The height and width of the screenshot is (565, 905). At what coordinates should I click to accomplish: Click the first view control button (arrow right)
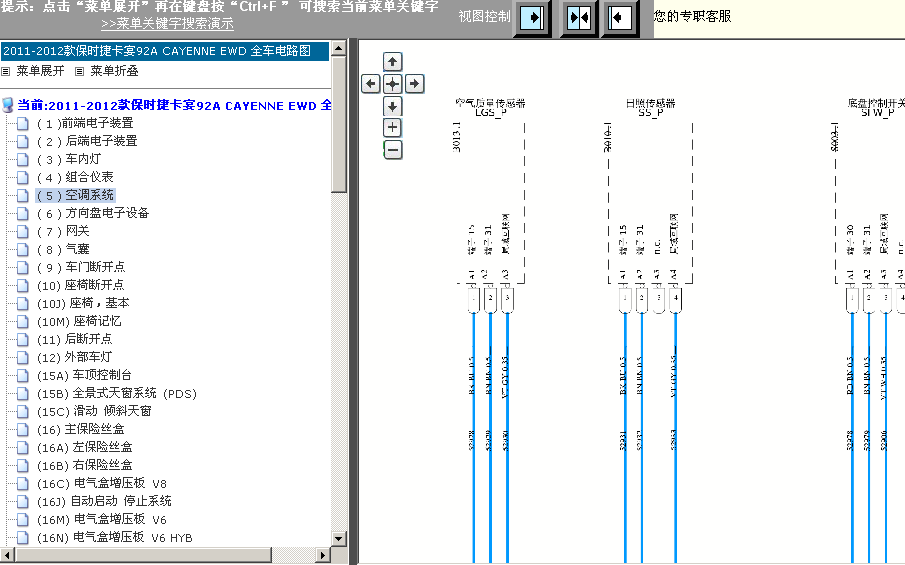[x=532, y=18]
